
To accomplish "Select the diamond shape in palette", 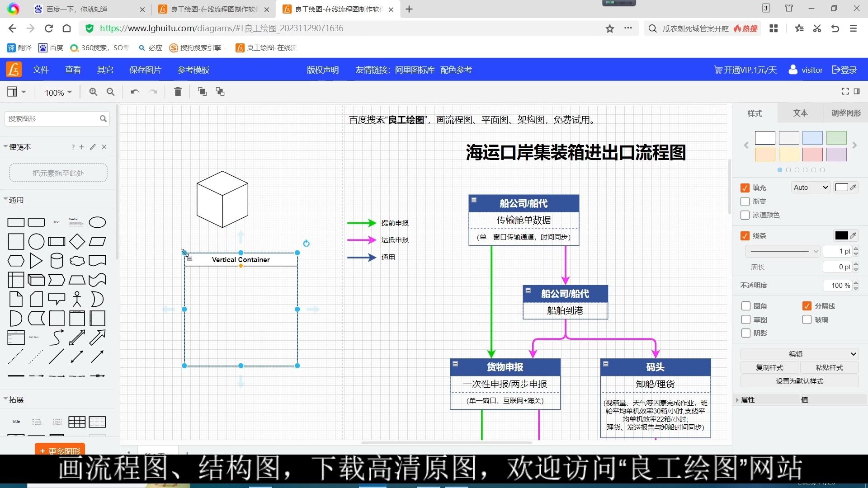I will tap(77, 242).
